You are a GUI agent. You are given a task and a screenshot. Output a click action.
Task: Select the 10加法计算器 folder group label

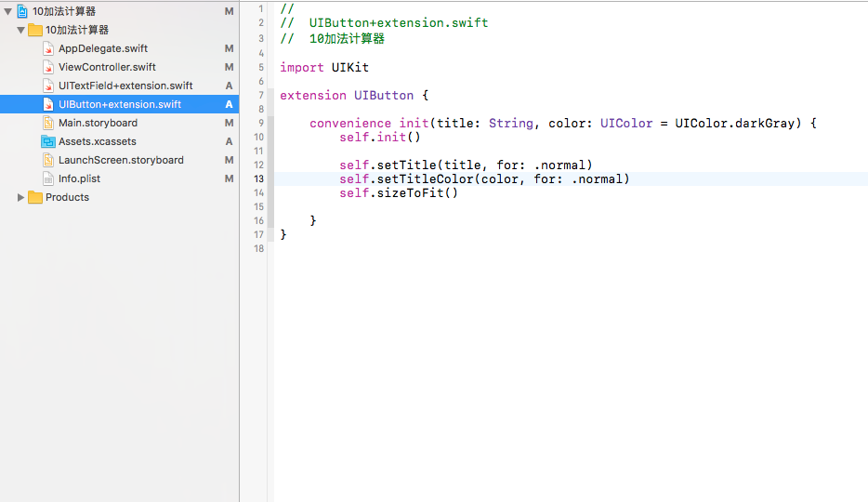(77, 30)
